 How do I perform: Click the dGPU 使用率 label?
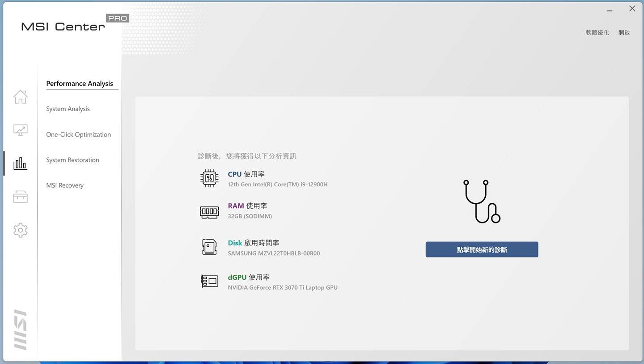(249, 277)
